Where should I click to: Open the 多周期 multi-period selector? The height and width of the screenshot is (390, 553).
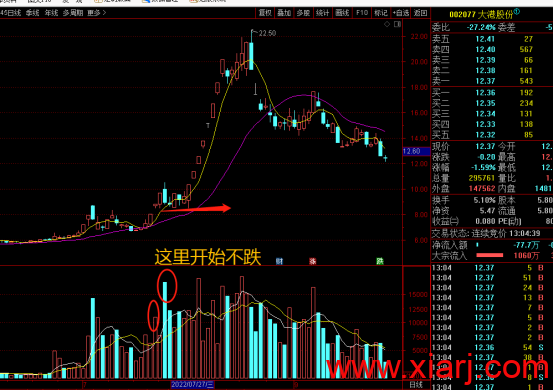coord(73,13)
